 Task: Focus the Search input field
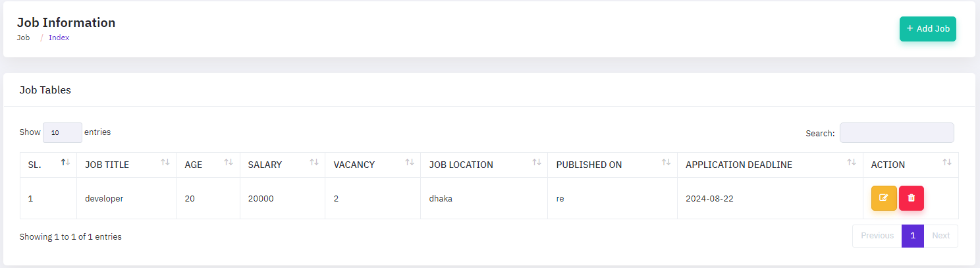pos(896,132)
